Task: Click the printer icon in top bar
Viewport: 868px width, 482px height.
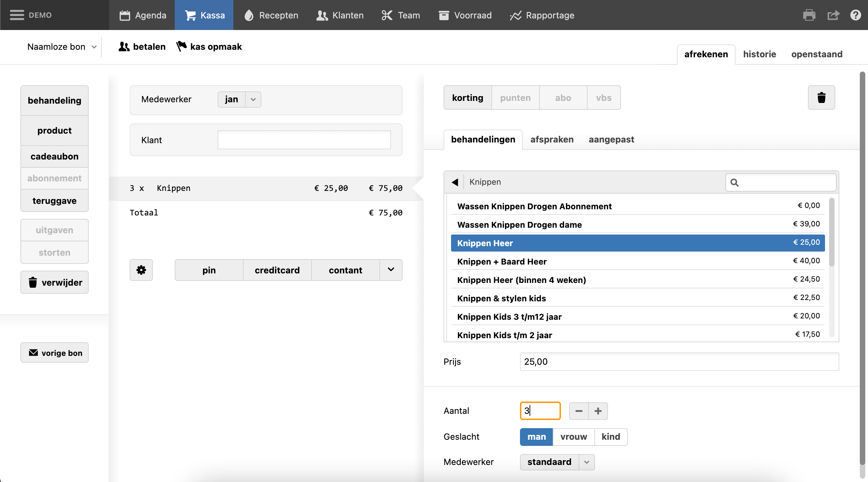Action: pyautogui.click(x=809, y=15)
